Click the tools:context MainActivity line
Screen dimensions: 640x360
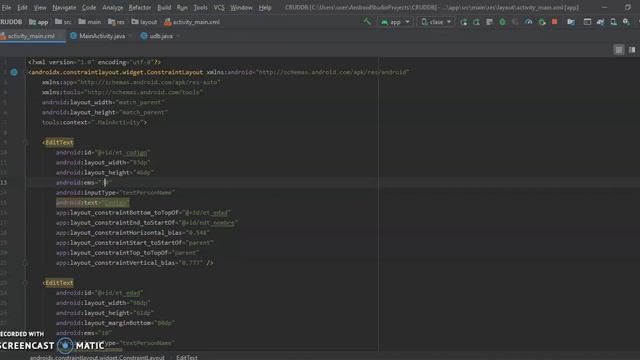pos(94,122)
